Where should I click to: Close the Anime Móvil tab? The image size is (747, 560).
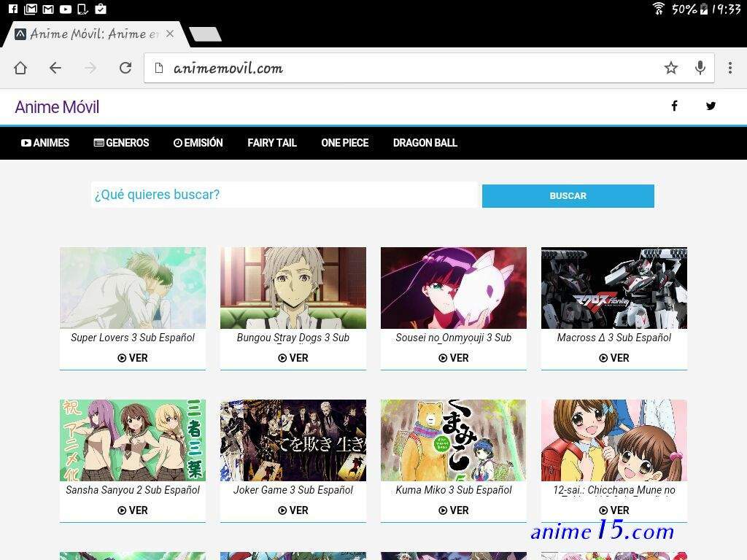coord(169,34)
